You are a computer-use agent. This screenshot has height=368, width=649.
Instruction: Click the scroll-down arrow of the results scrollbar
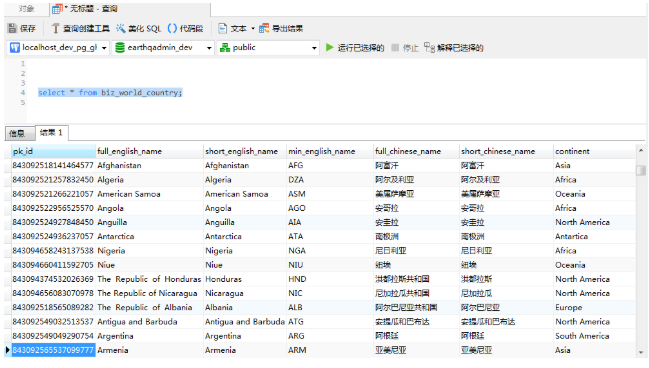coord(641,352)
